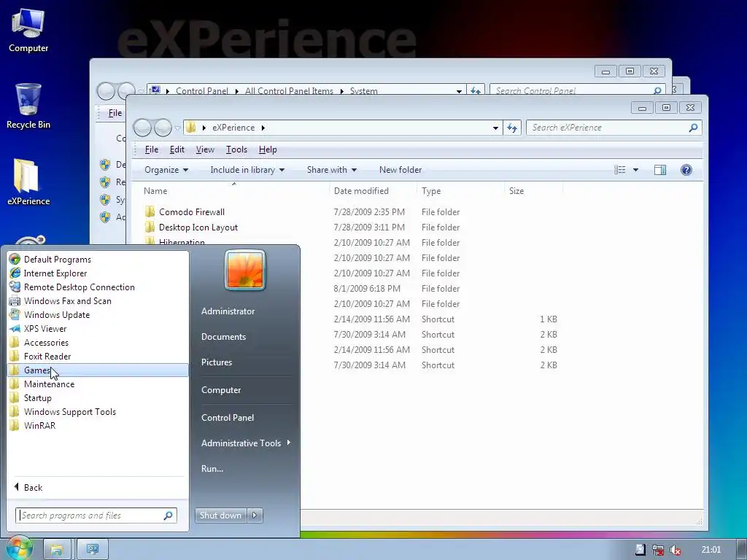Viewport: 747px width, 560px height.
Task: Open File menu in eXPerience window
Action: tap(152, 149)
